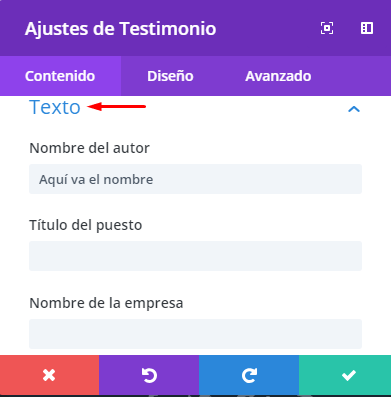Click into Nombre de la empresa field
Screen dimensions: 391x397
coord(195,334)
